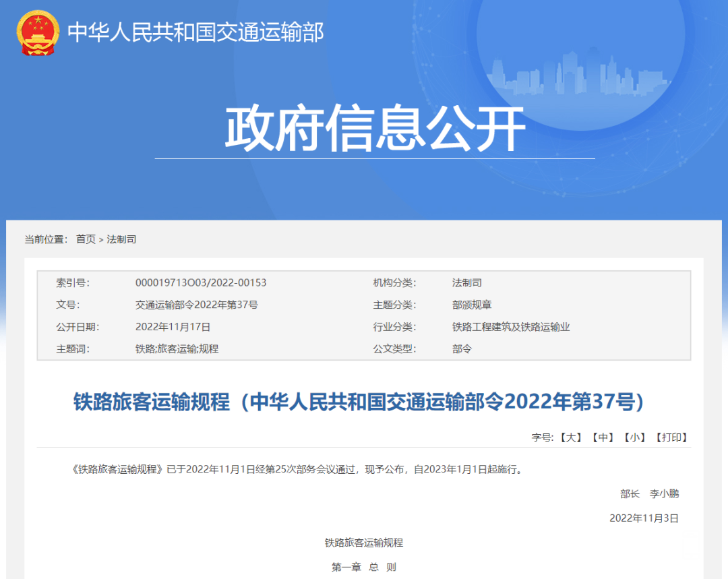
Task: Open 法制司 in the breadcrumb path
Action: pos(121,239)
